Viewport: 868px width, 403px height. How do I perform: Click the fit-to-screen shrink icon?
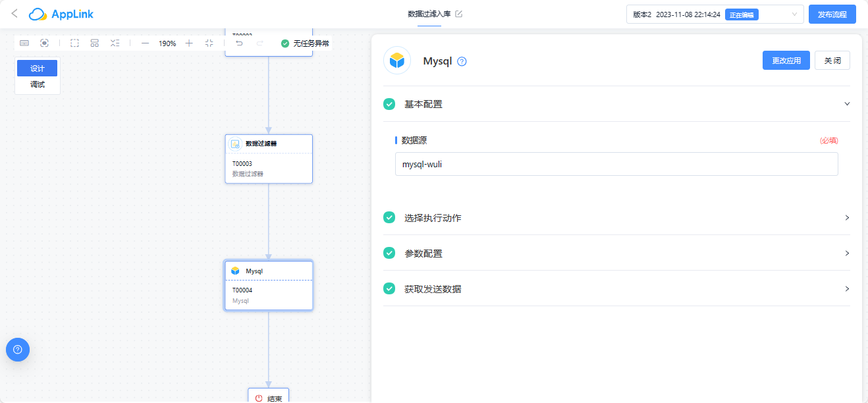(209, 43)
